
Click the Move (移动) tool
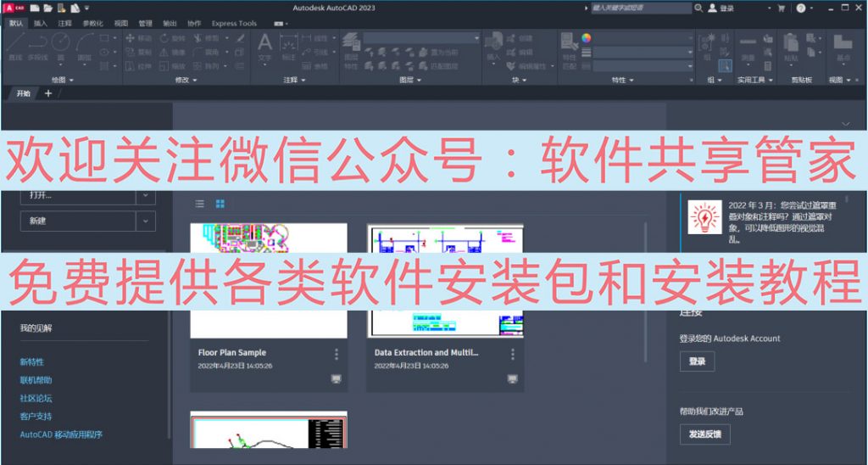tap(138, 38)
